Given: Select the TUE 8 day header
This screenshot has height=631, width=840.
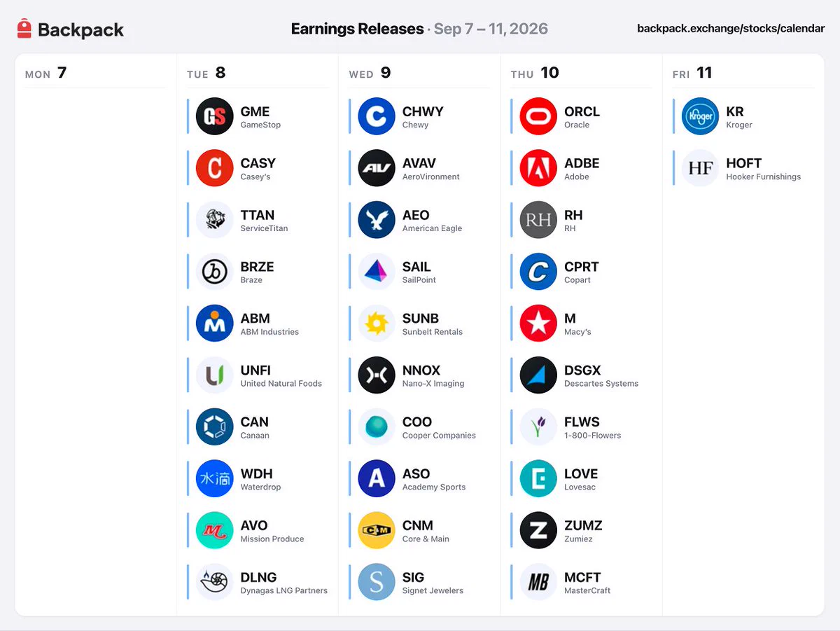Looking at the screenshot, I should (x=206, y=73).
